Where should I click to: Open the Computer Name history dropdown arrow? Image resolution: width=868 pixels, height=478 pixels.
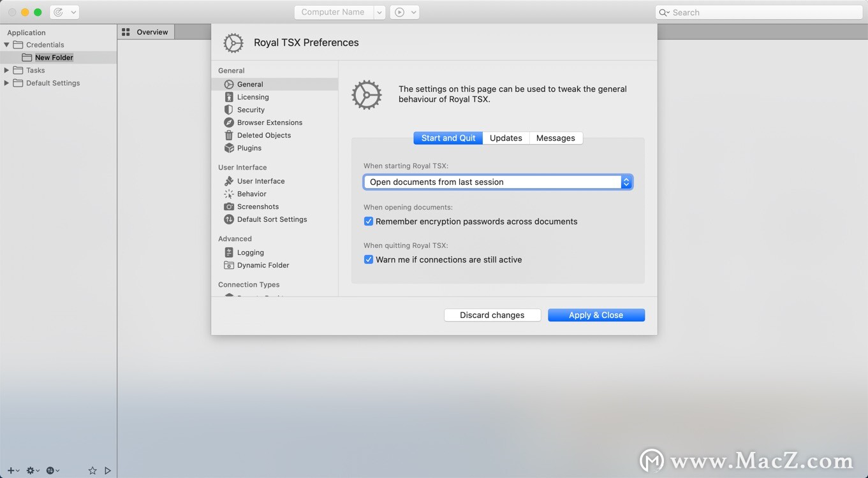379,12
